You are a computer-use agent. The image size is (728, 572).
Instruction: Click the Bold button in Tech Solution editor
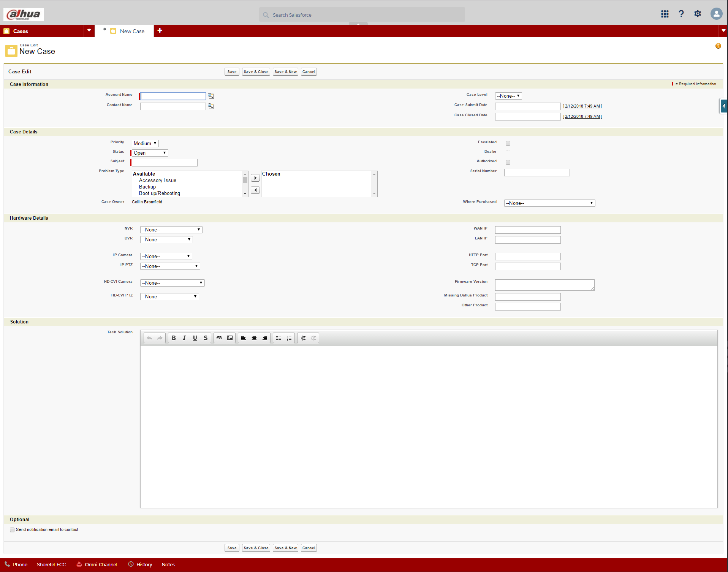click(174, 338)
